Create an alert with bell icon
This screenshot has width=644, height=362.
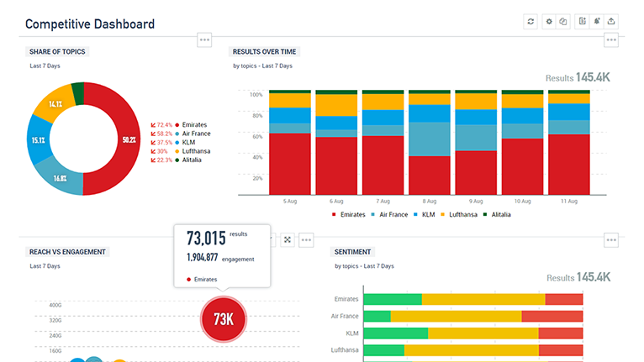(x=597, y=21)
